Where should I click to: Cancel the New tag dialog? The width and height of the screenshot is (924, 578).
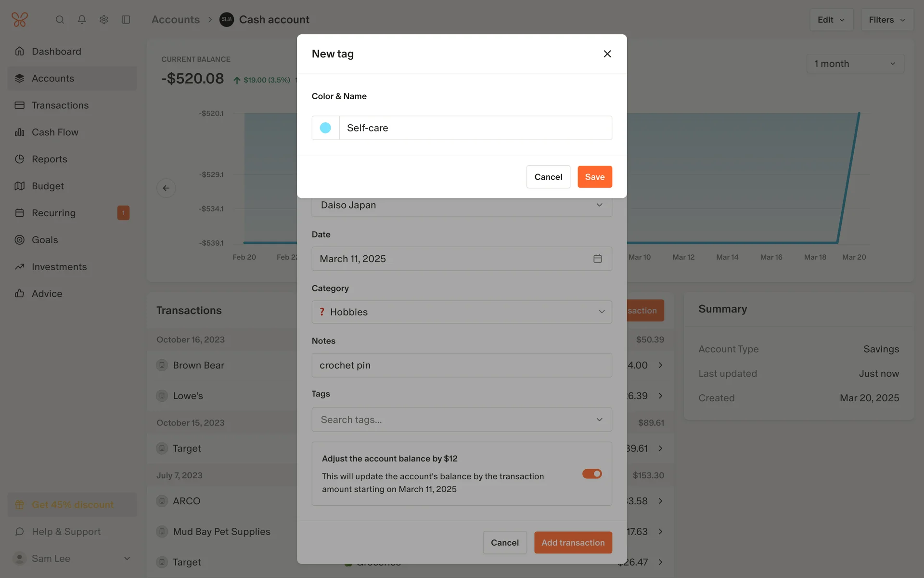tap(548, 177)
